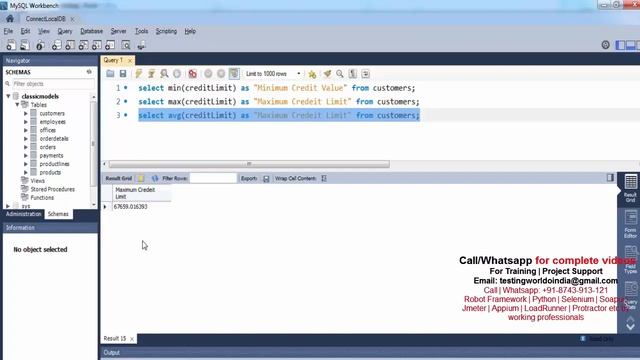Collapse the Tables node
Screen dimensions: 640x360
pyautogui.click(x=17, y=105)
